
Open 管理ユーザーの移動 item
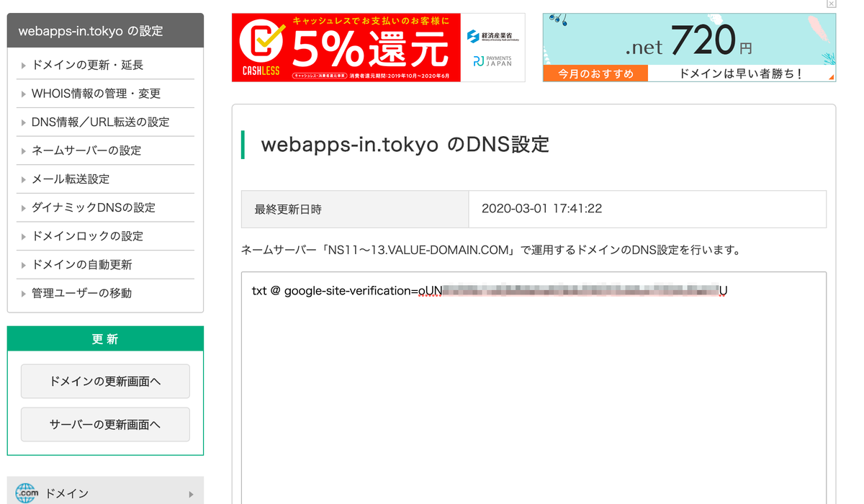click(105, 293)
